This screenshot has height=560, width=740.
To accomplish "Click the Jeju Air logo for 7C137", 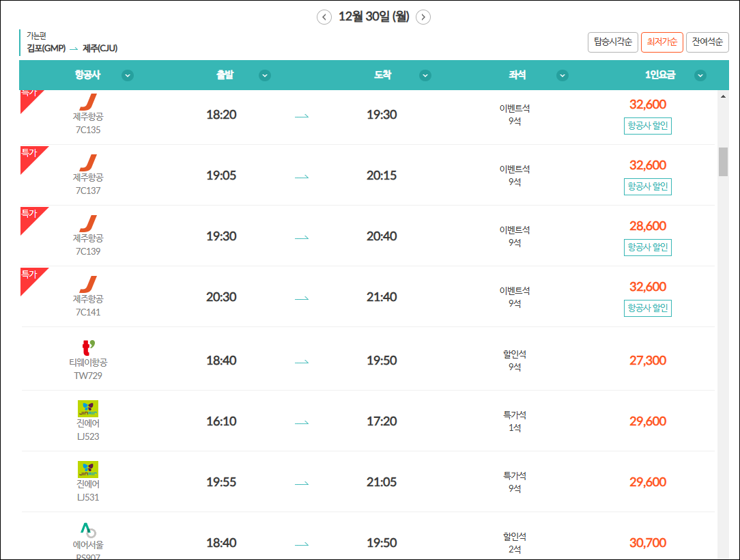I will click(88, 163).
